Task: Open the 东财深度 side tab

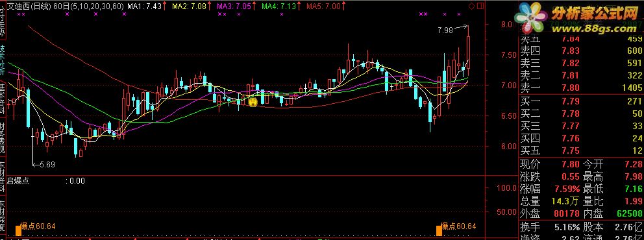Action: [x=3, y=216]
